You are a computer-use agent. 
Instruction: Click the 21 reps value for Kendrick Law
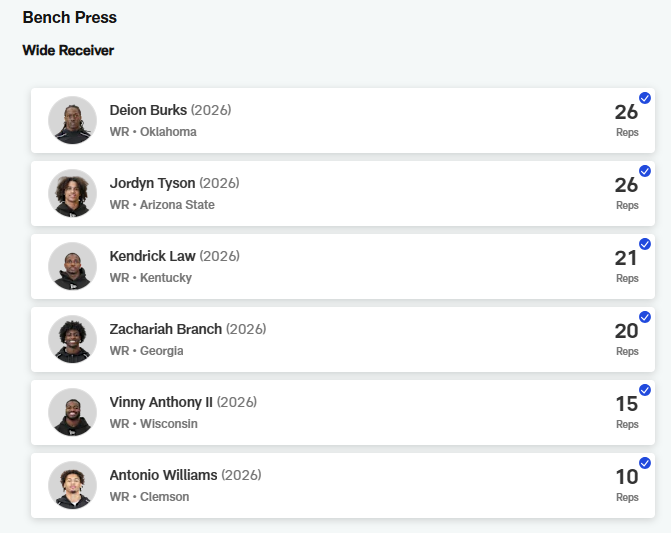(x=626, y=258)
